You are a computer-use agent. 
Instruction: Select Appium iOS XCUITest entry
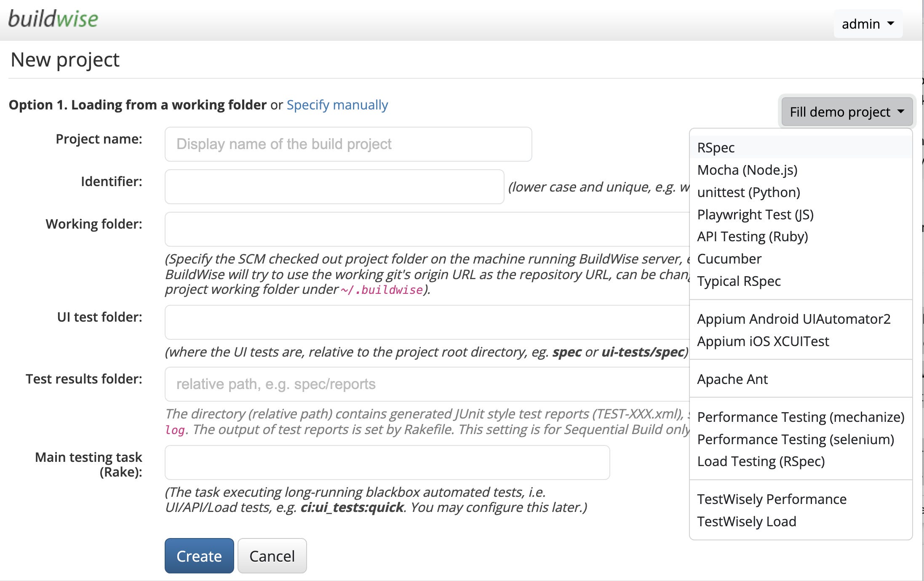click(x=763, y=341)
